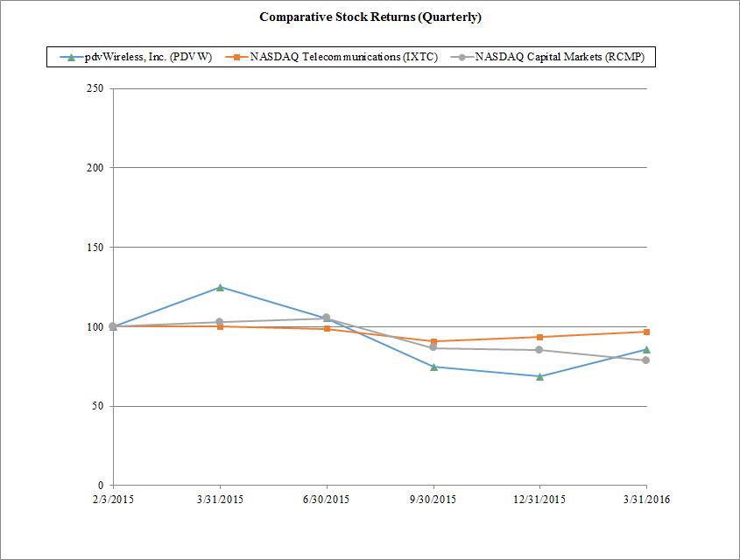Viewport: 740px width, 560px height.
Task: Select the chart title Comparative Stock Returns
Action: coord(370,17)
